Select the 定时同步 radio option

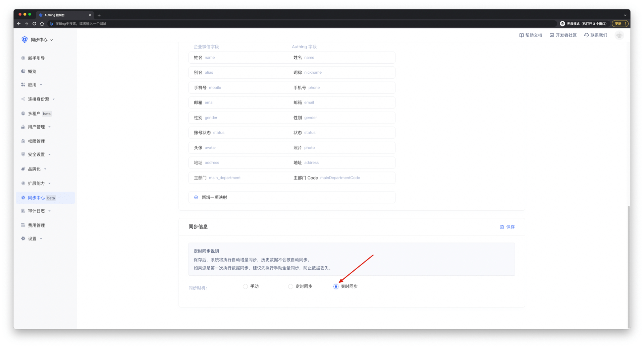pyautogui.click(x=291, y=286)
